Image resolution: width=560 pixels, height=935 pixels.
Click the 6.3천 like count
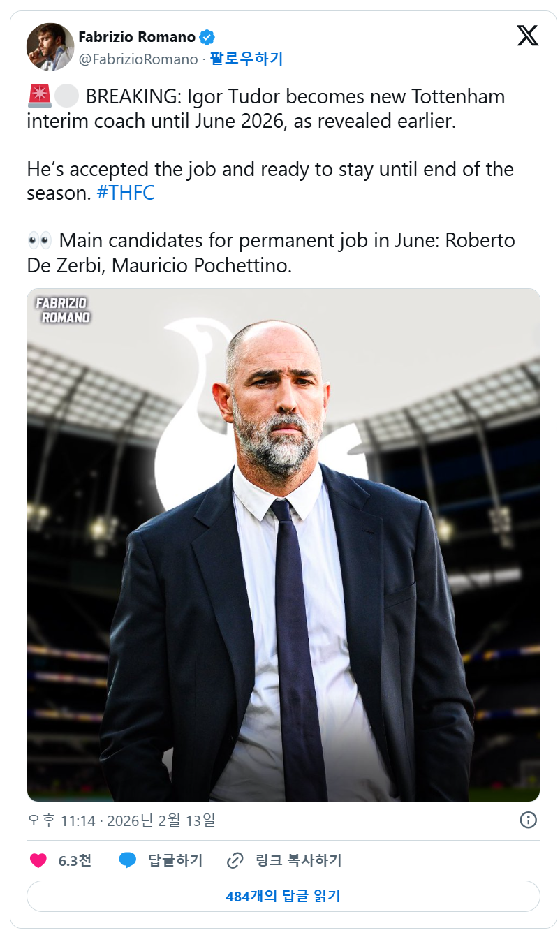[75, 860]
